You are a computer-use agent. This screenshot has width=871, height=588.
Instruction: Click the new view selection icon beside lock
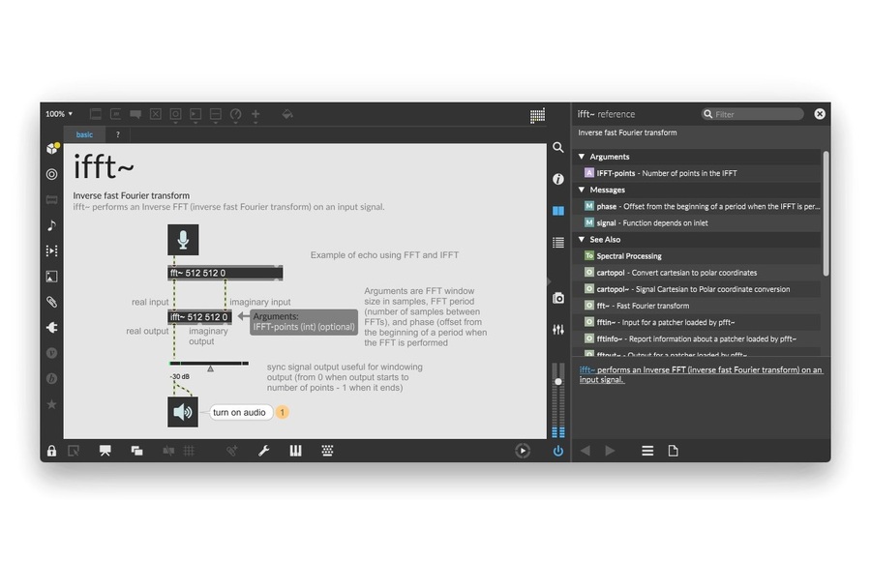[x=74, y=451]
